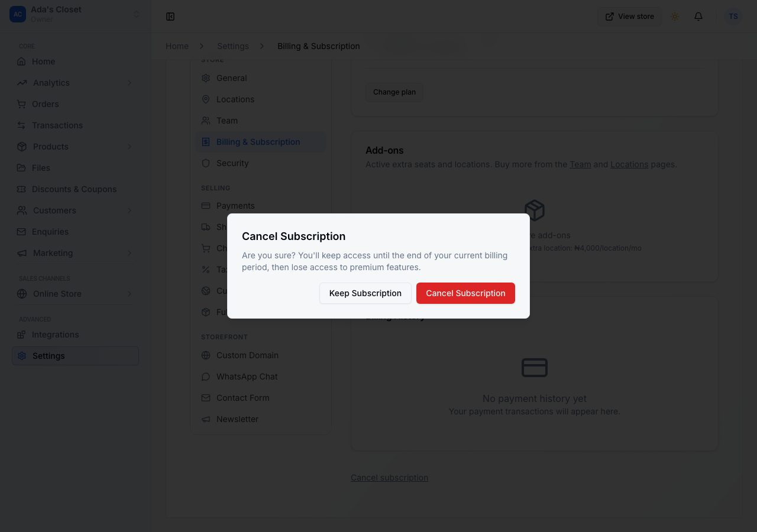Click the Discounts ticket icon
Viewport: 757px width, 532px height.
[x=22, y=189]
